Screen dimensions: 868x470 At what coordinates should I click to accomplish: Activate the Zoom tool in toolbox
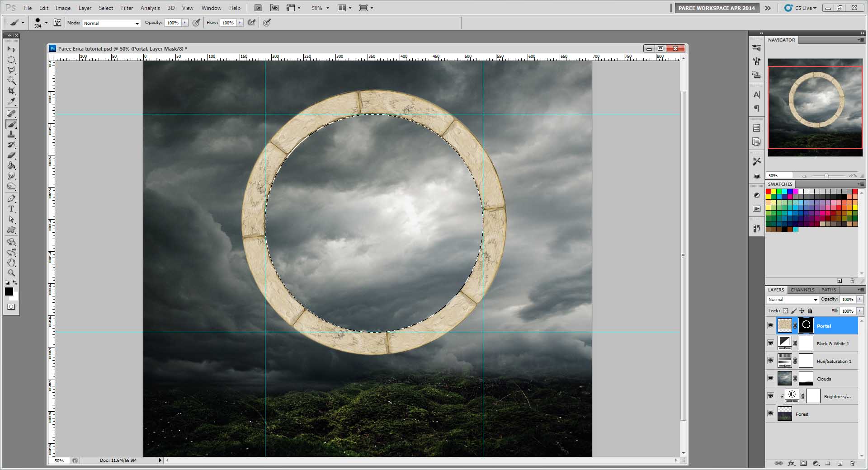11,273
